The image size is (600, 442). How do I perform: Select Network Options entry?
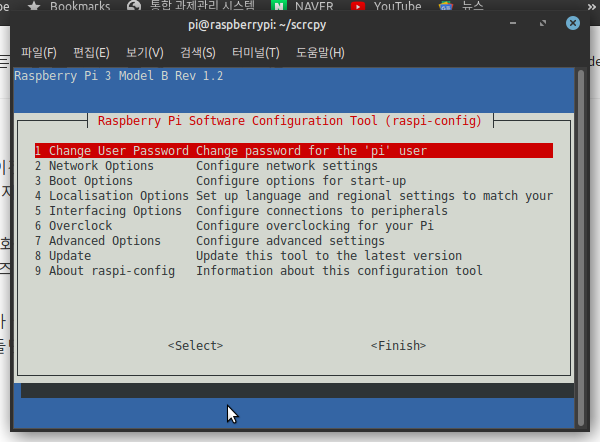pyautogui.click(x=293, y=166)
